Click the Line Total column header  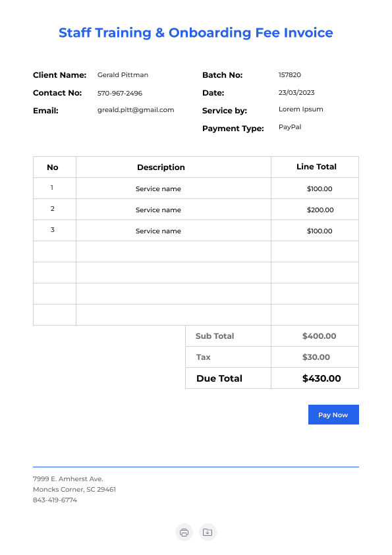tap(316, 167)
